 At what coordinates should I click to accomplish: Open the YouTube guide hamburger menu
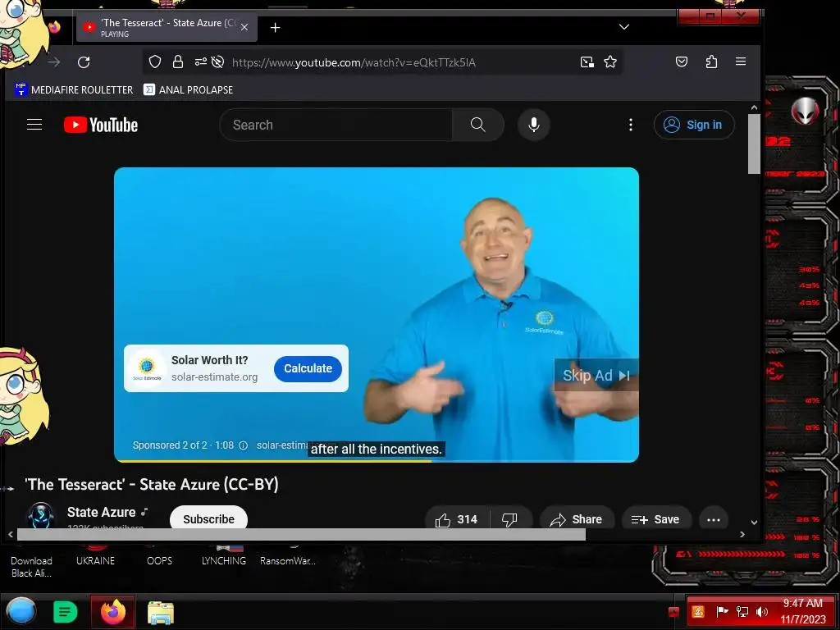click(x=34, y=125)
